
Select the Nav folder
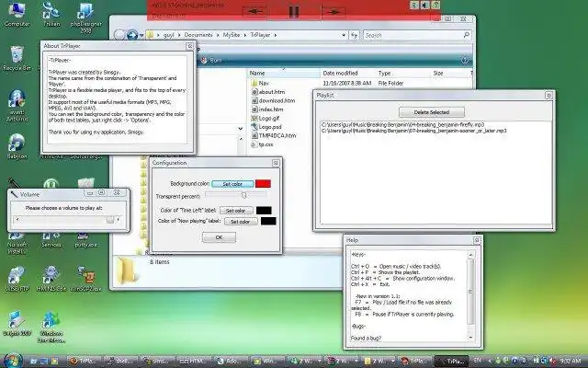[260, 83]
